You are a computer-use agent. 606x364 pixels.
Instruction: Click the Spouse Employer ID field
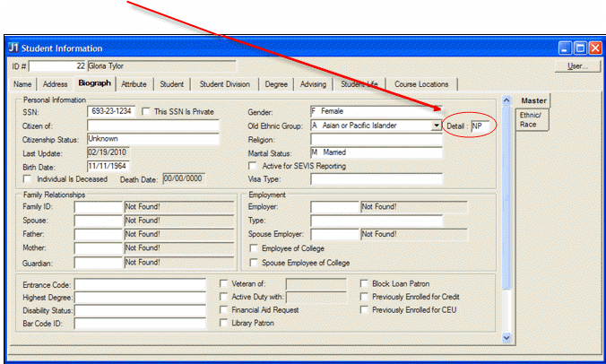(x=334, y=235)
